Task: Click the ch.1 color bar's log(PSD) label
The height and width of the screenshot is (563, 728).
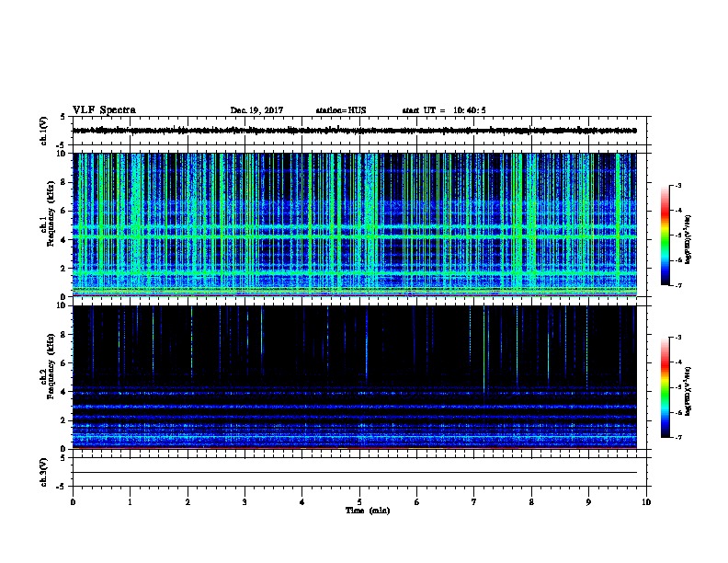Action: [688, 239]
